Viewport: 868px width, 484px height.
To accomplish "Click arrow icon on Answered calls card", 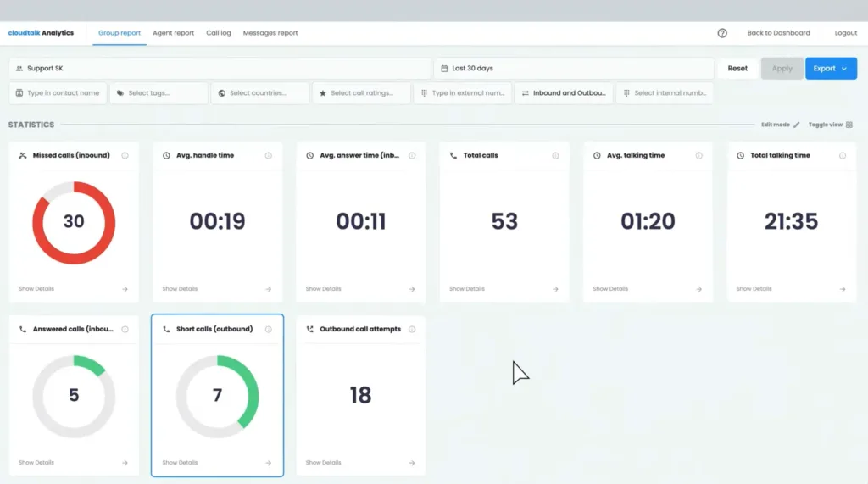I will tap(125, 463).
